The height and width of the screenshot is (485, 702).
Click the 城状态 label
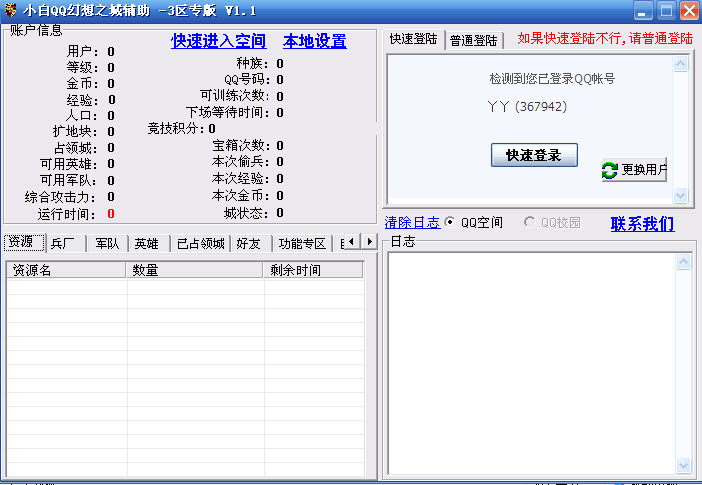[246, 213]
